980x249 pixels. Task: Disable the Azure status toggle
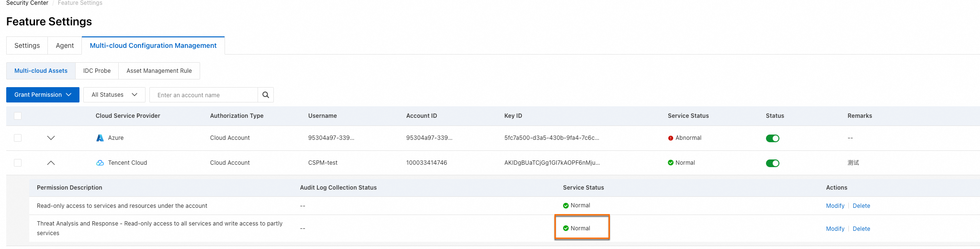coord(773,138)
